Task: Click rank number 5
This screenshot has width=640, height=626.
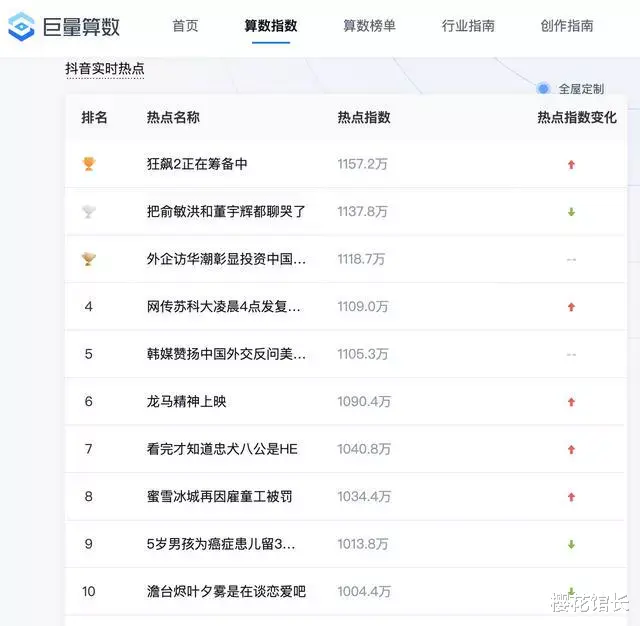Action: point(89,354)
